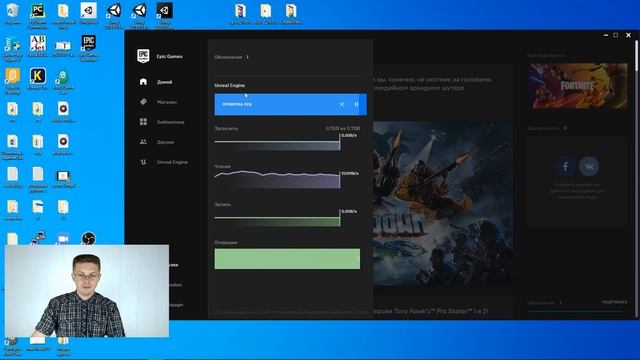Screen dimensions: 640x360
Task: Cancel the Unreal Engine verification with X
Action: pos(342,104)
